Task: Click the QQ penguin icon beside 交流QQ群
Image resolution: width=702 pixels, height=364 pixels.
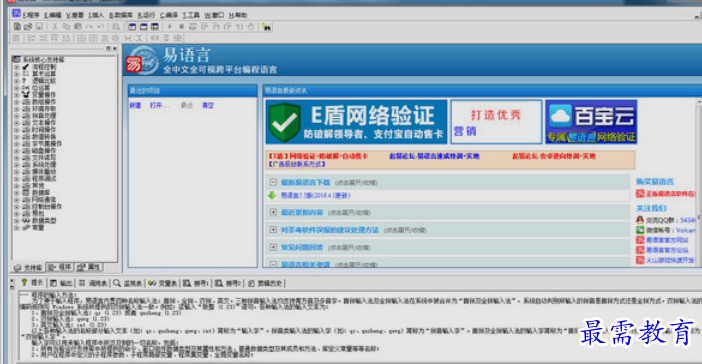Action: tap(640, 220)
